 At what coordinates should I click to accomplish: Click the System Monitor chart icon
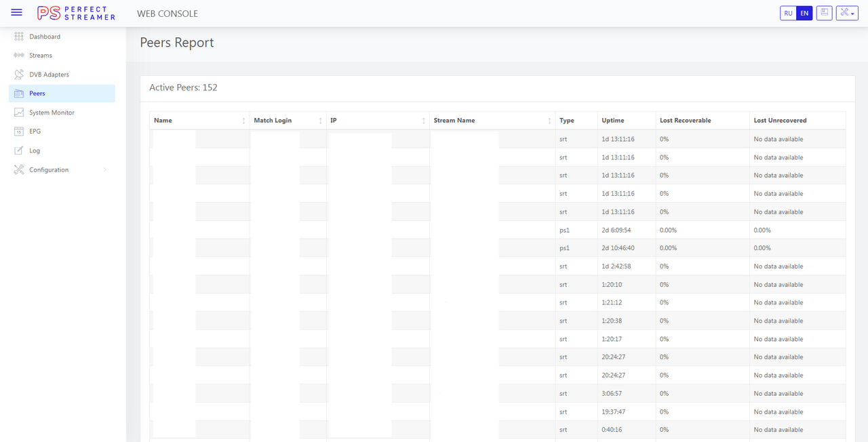(19, 113)
